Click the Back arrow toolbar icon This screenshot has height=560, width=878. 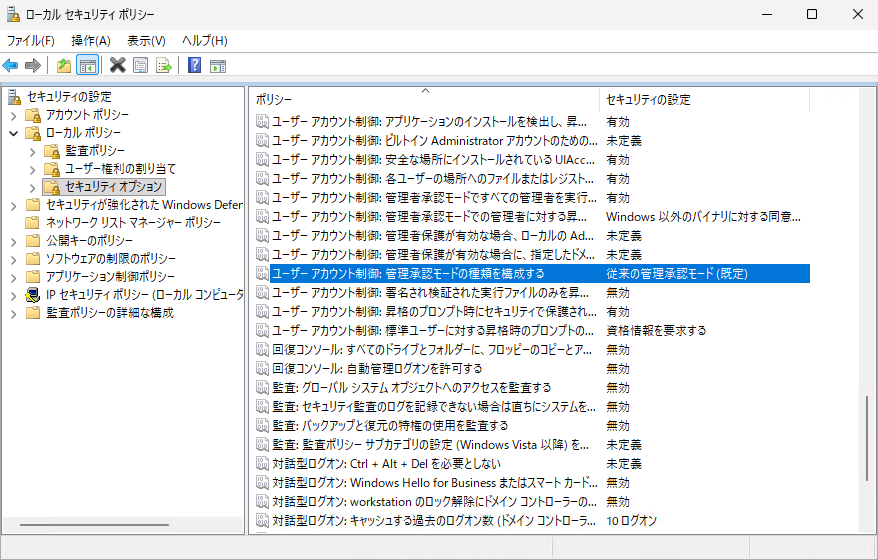tap(10, 66)
